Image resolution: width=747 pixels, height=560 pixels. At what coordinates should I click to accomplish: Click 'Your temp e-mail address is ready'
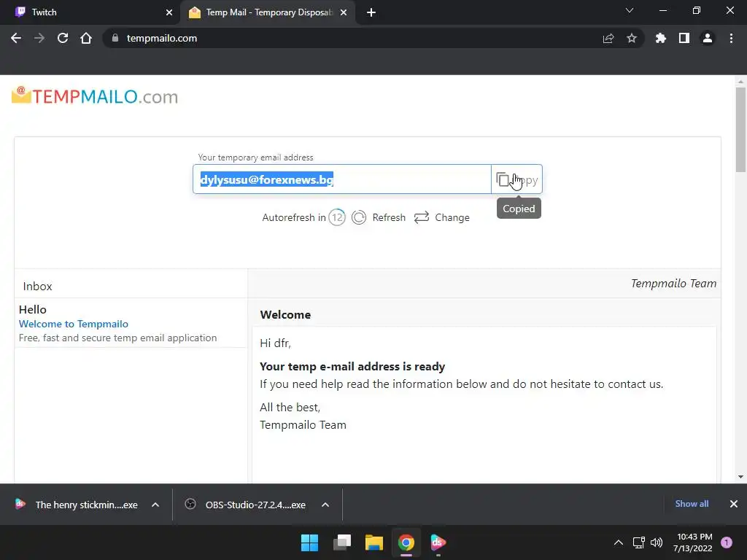click(x=352, y=367)
